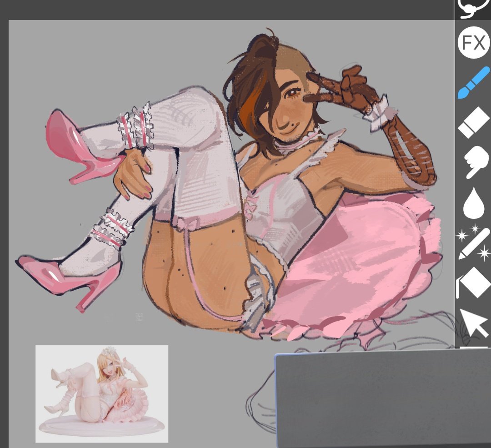The height and width of the screenshot is (448, 491).
Task: Select the blue Brush tool
Action: point(474,83)
